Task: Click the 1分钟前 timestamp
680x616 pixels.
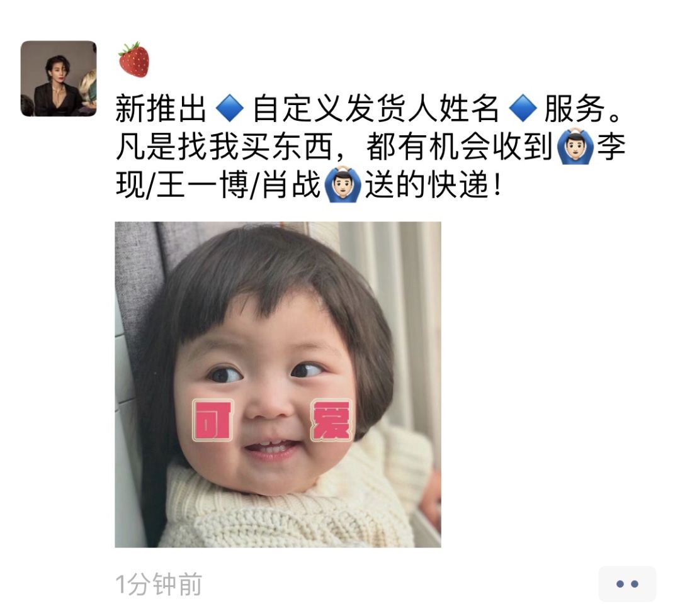Action: (x=159, y=585)
